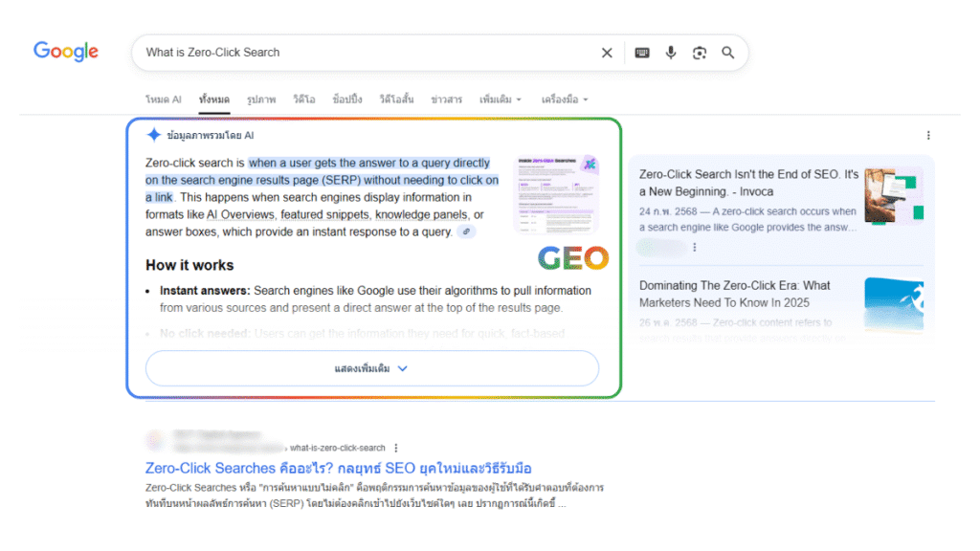Expand AI Overview with แสดงเพิ่มเติม
This screenshot has height=551, width=980.
(371, 368)
